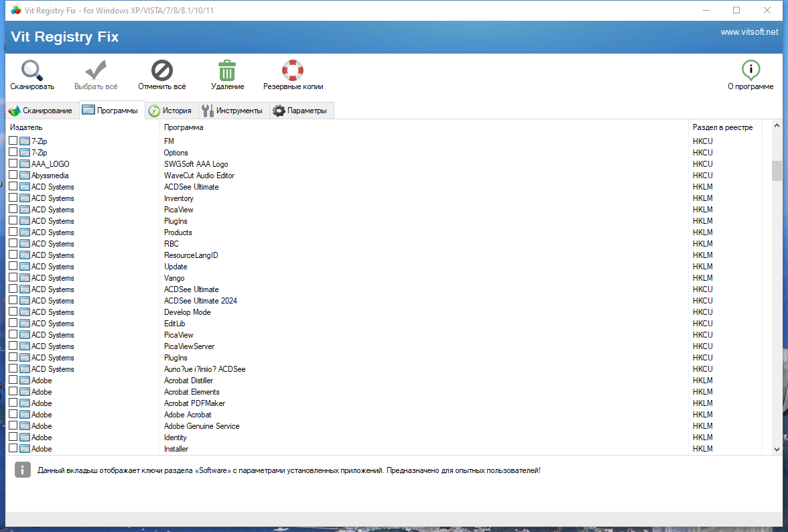The height and width of the screenshot is (532, 788).
Task: Click the window icon of the Develop Mode row
Action: 25,312
